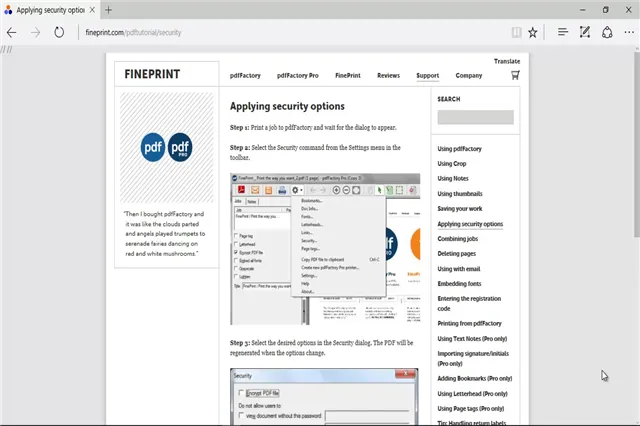Screen dimensions: 640x426
Task: Open the browser More actions ellipsis menu
Action: click(629, 32)
